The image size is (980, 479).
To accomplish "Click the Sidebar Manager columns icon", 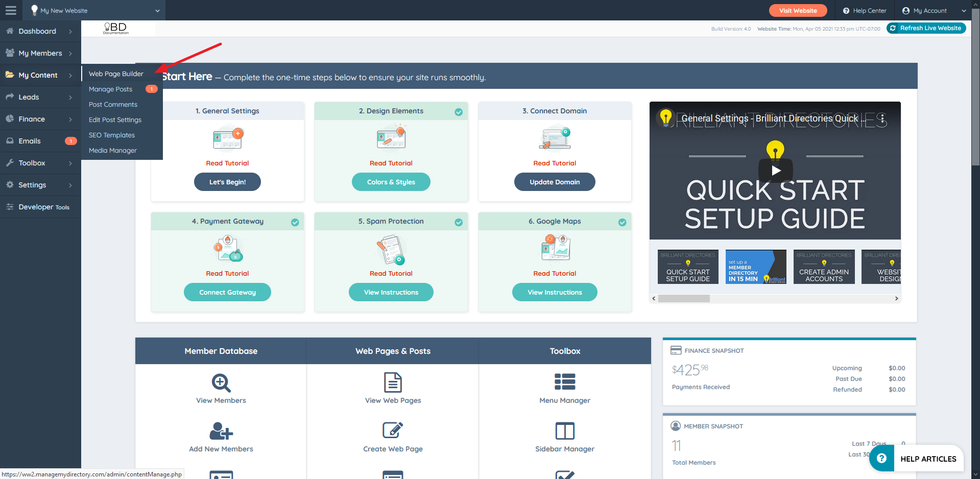I will [x=565, y=431].
